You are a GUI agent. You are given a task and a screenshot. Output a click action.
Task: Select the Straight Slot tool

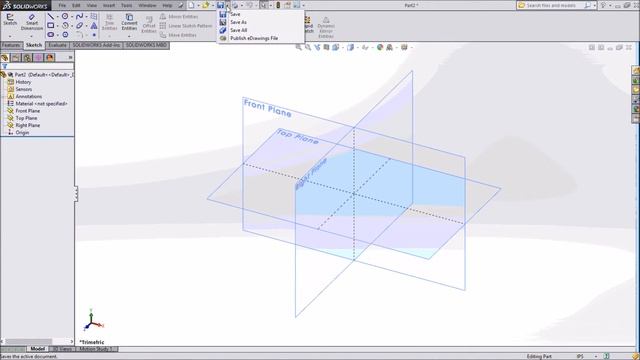pyautogui.click(x=51, y=35)
